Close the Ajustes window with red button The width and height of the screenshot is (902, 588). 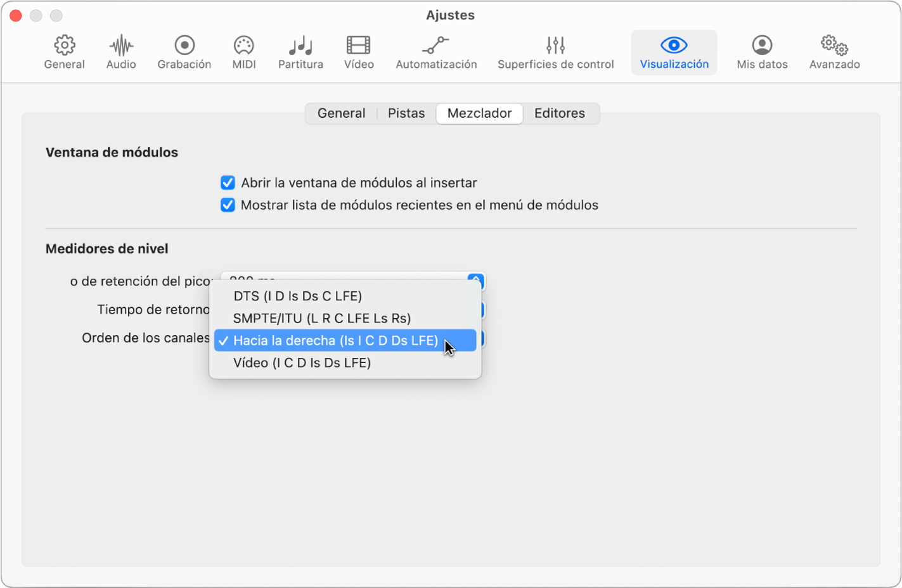(16, 15)
